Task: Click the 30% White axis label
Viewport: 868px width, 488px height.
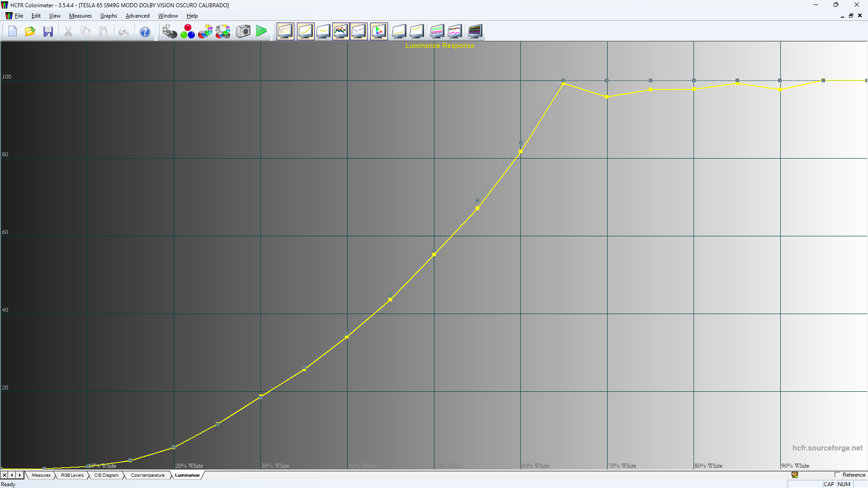Action: click(x=275, y=466)
